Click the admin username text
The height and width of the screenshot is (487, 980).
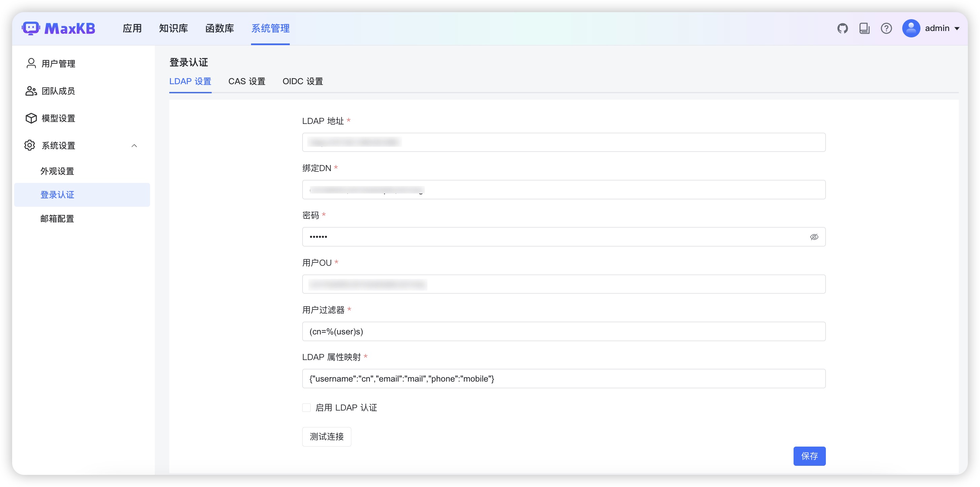[937, 28]
